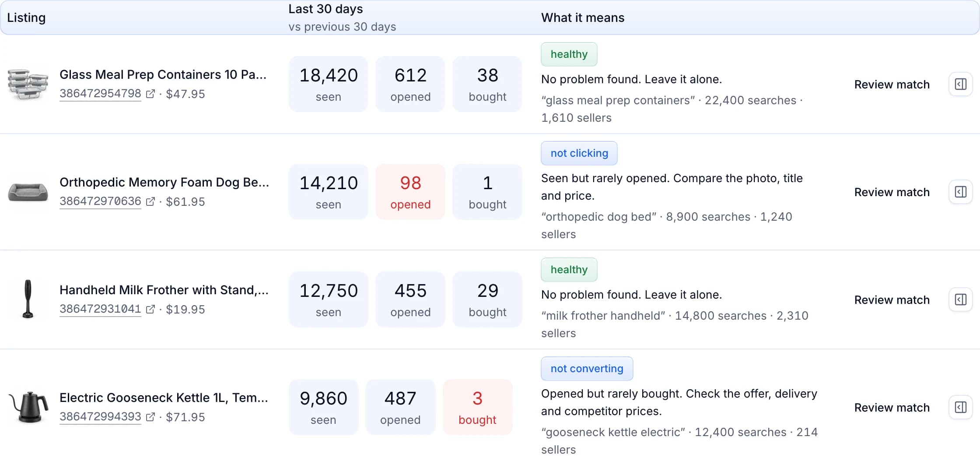Open listing ID 386472994393 link
This screenshot has width=980, height=465.
click(100, 417)
